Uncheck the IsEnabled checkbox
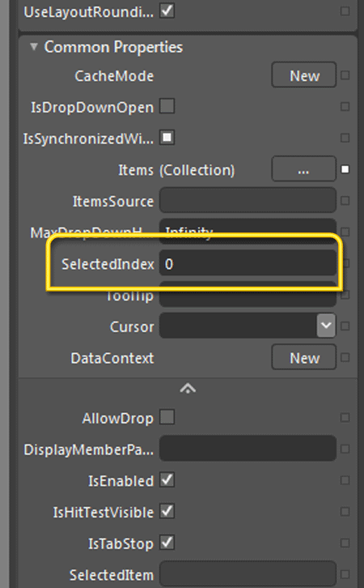 (x=167, y=480)
